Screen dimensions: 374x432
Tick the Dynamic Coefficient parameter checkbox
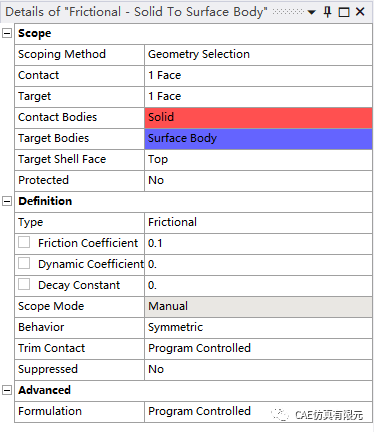coord(24,263)
